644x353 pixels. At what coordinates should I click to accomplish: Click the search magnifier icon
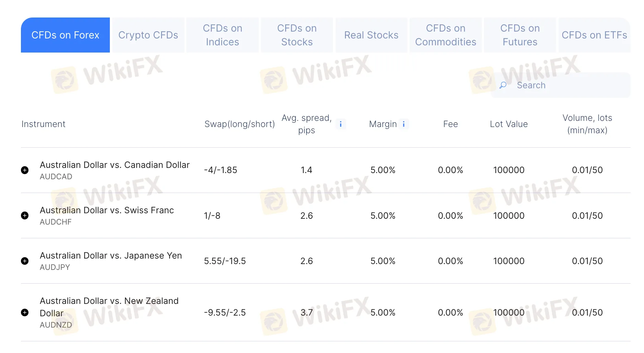click(503, 85)
